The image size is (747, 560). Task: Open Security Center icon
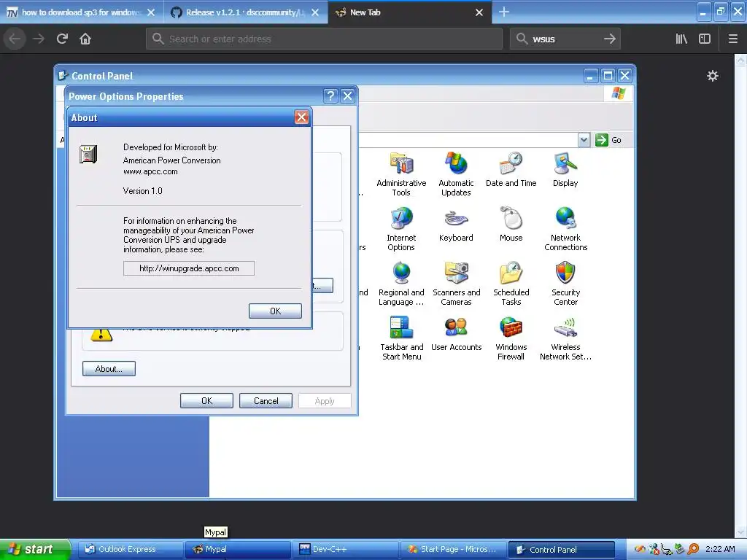pos(565,284)
